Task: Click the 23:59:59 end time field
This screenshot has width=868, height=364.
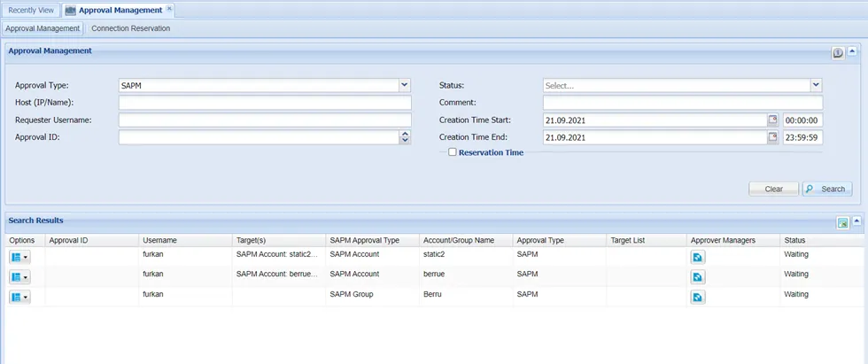Action: pos(802,137)
